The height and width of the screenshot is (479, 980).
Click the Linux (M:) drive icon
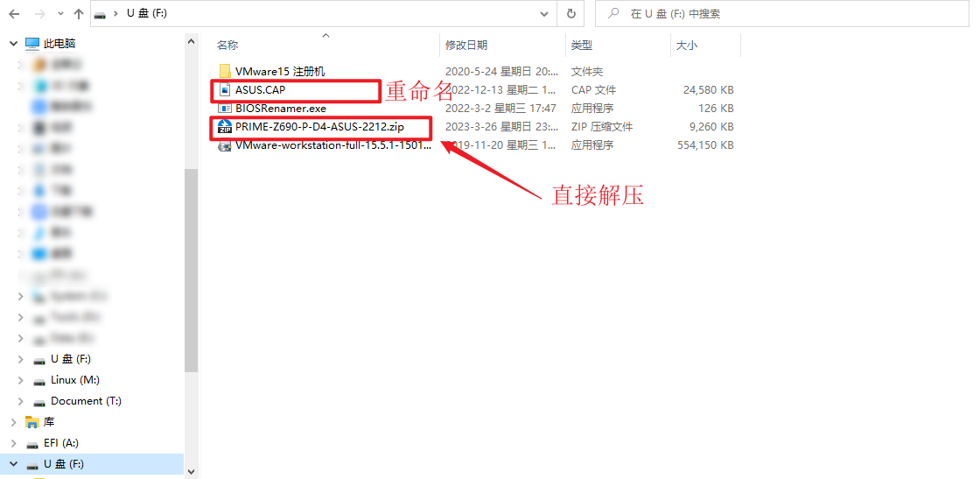click(x=39, y=381)
